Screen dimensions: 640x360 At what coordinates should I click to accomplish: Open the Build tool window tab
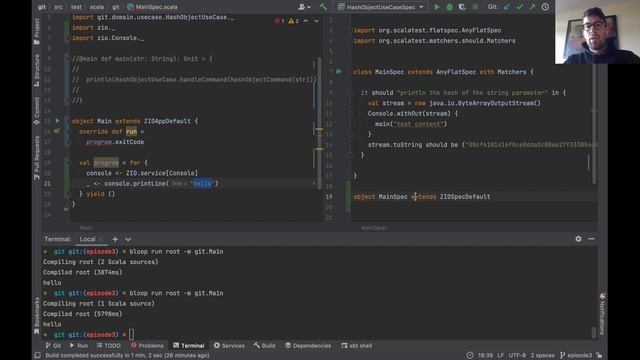pyautogui.click(x=264, y=346)
